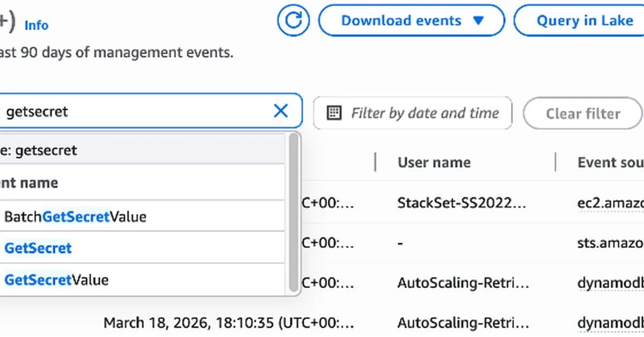Pick GetSecretValue from the suggestions
The image size is (644, 337).
click(x=56, y=280)
